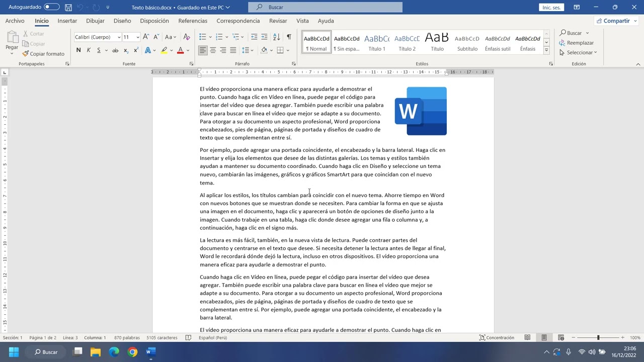Toggle subscript formatting
This screenshot has width=644, height=362.
[x=126, y=50]
